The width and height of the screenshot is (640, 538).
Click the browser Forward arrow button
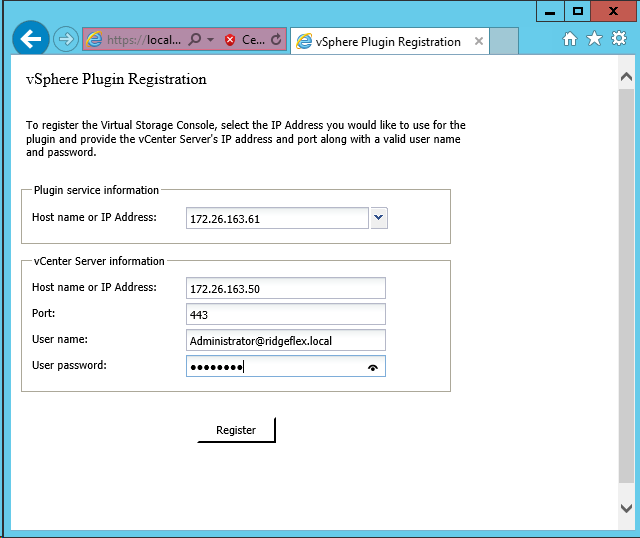66,40
